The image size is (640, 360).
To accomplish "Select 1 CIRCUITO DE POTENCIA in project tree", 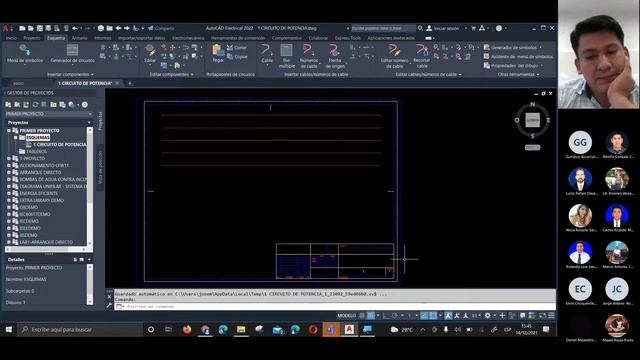I will 60,144.
